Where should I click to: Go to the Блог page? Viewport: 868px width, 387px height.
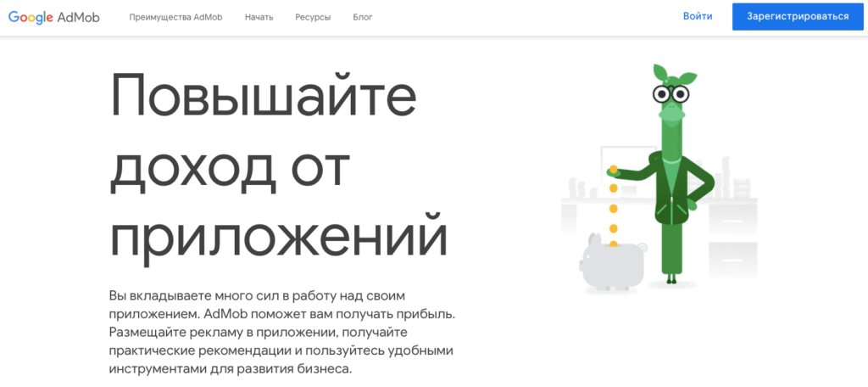click(x=362, y=17)
